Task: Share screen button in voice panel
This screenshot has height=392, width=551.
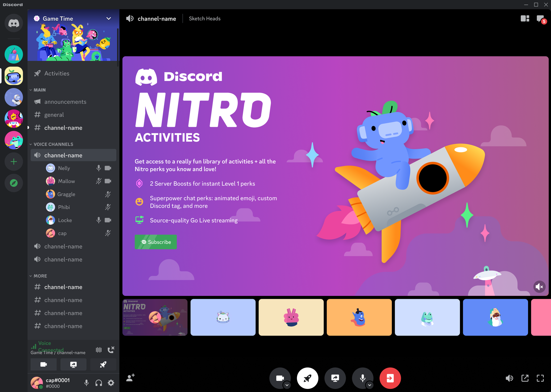Action: coord(73,364)
